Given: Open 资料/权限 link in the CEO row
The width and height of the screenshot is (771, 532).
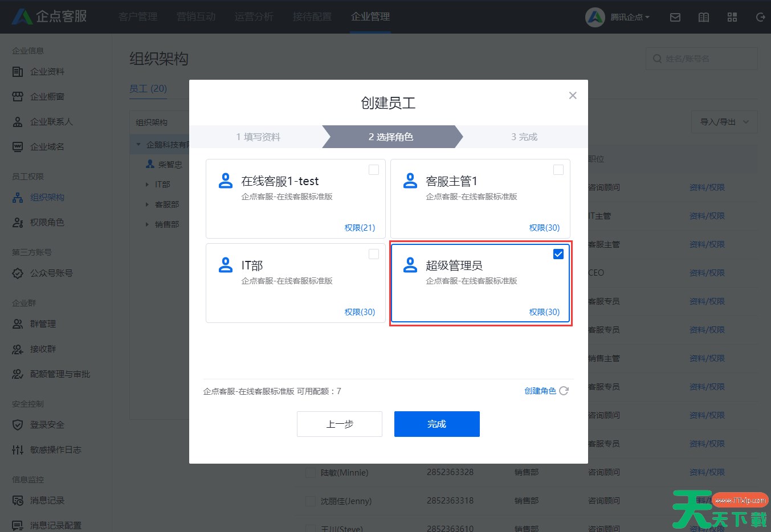Looking at the screenshot, I should pos(707,273).
